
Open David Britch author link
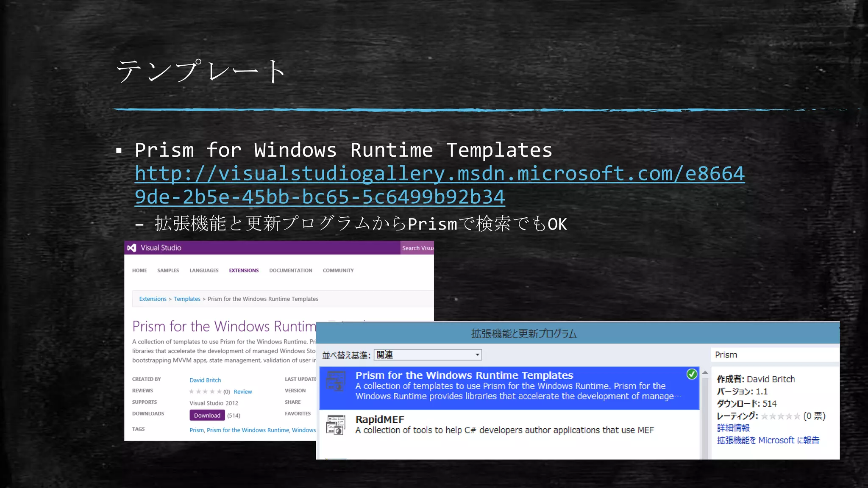point(205,380)
